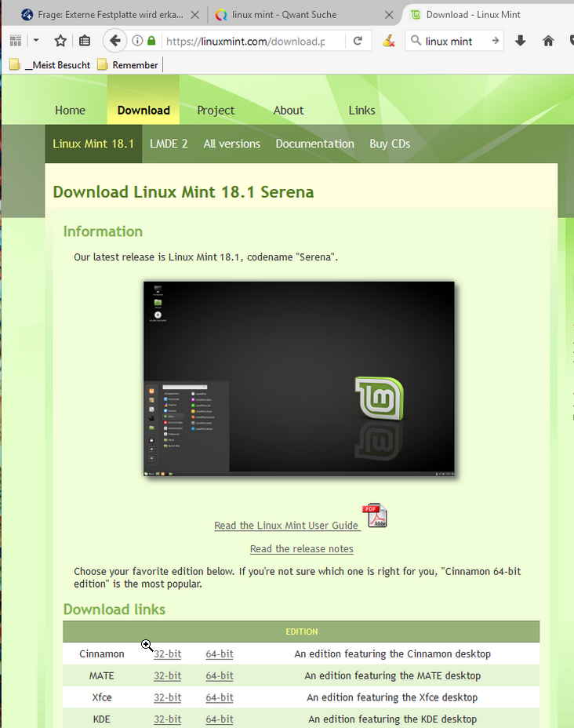
Task: Open the bookmarks list icon beside the star
Action: click(85, 41)
